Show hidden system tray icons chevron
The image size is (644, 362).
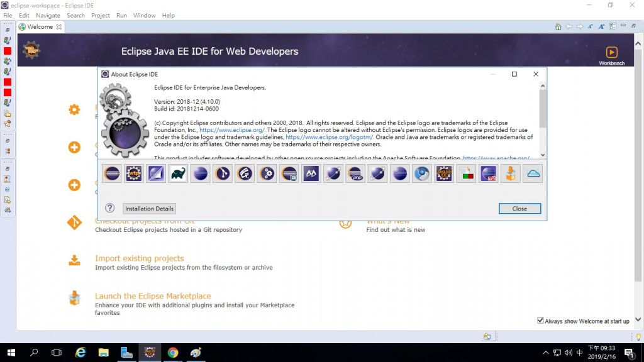click(545, 353)
